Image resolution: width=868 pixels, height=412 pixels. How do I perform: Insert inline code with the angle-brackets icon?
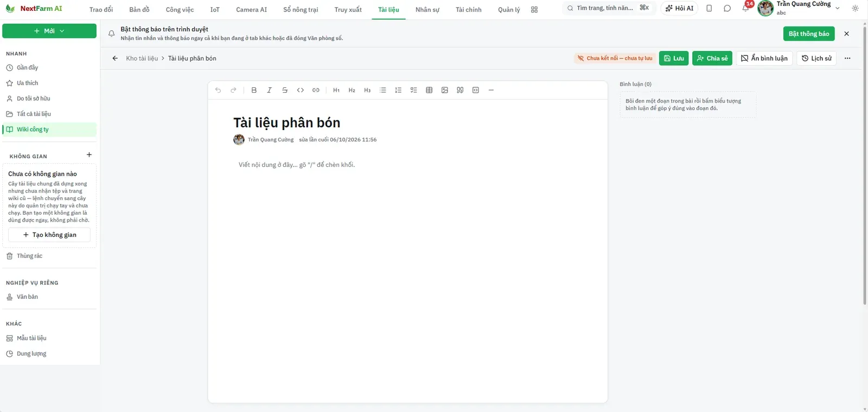(x=300, y=90)
